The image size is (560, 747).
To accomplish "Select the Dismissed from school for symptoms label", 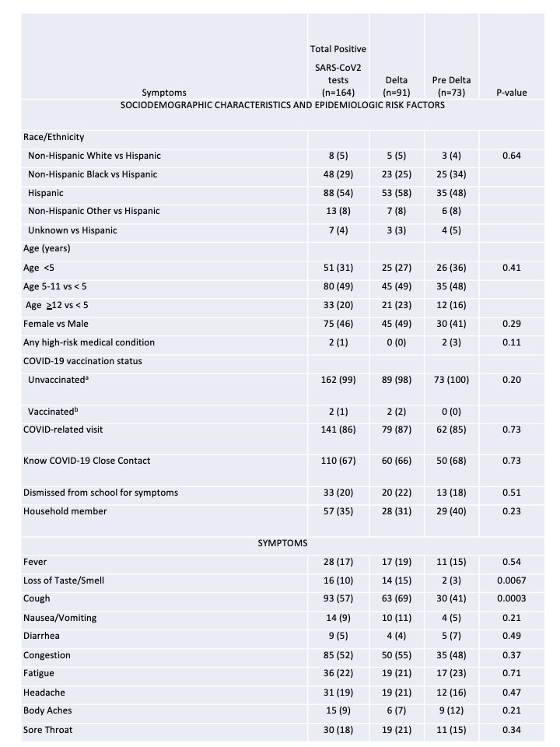I will [100, 493].
